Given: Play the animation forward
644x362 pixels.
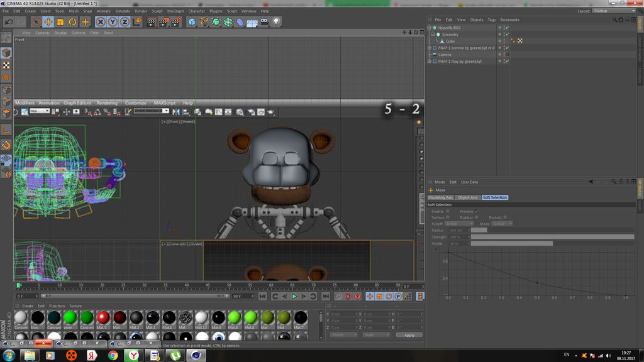Looking at the screenshot, I should pyautogui.click(x=294, y=297).
